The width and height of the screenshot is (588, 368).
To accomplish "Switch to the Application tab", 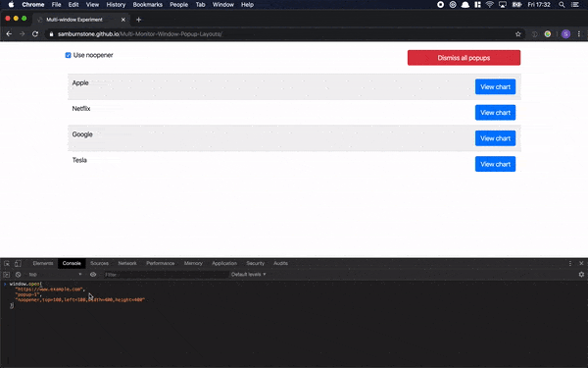I will 224,263.
